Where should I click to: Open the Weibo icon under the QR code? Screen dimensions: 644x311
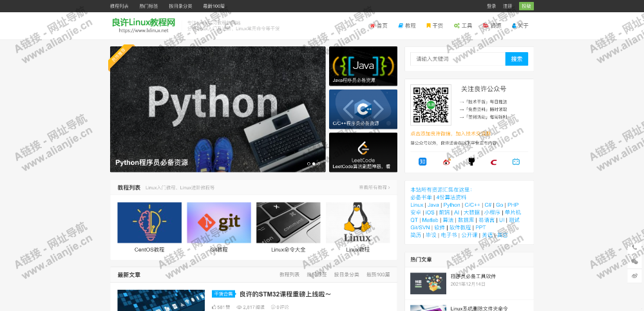[446, 162]
